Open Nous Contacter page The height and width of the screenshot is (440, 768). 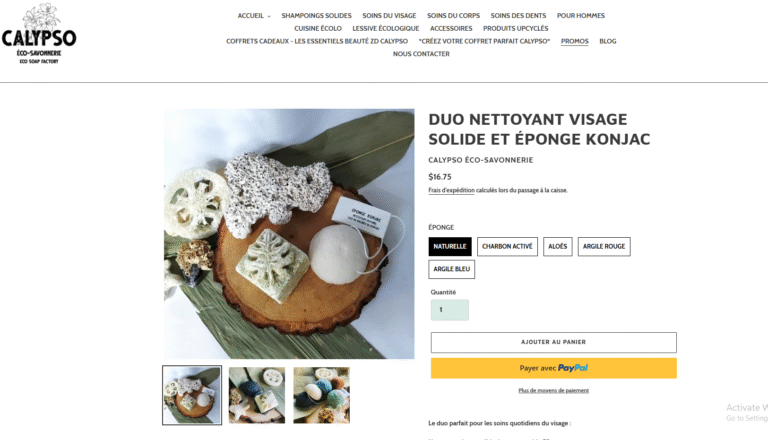[x=421, y=54]
